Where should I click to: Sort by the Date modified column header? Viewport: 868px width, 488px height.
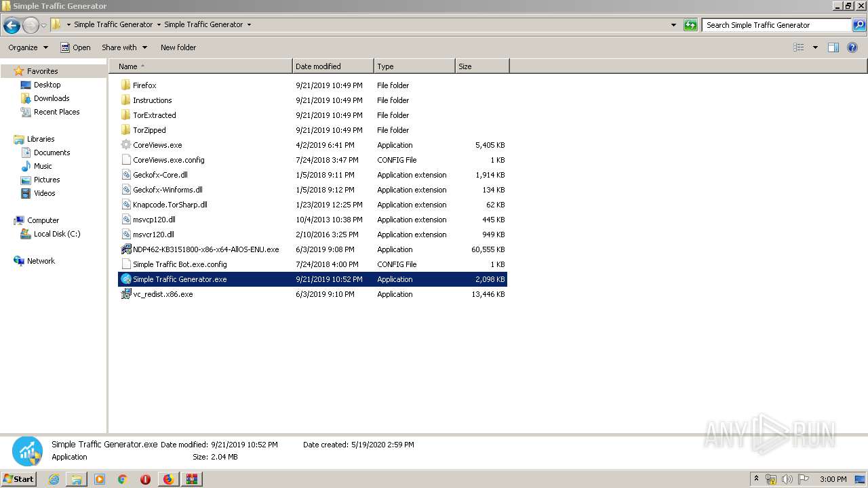click(333, 66)
